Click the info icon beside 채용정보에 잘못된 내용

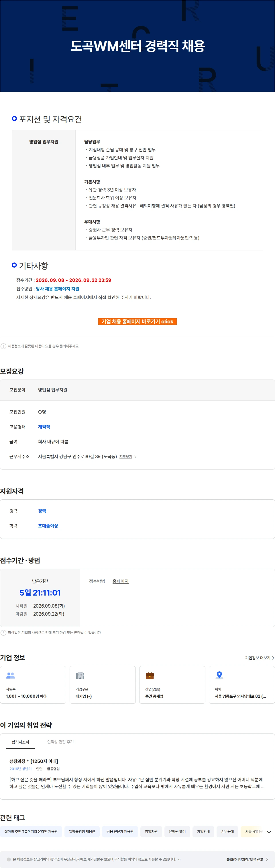3,346
